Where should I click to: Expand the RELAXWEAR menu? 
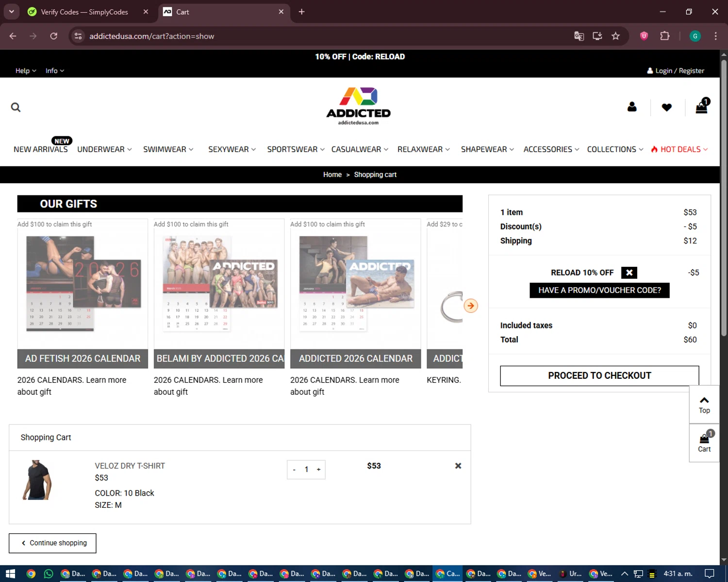(423, 149)
